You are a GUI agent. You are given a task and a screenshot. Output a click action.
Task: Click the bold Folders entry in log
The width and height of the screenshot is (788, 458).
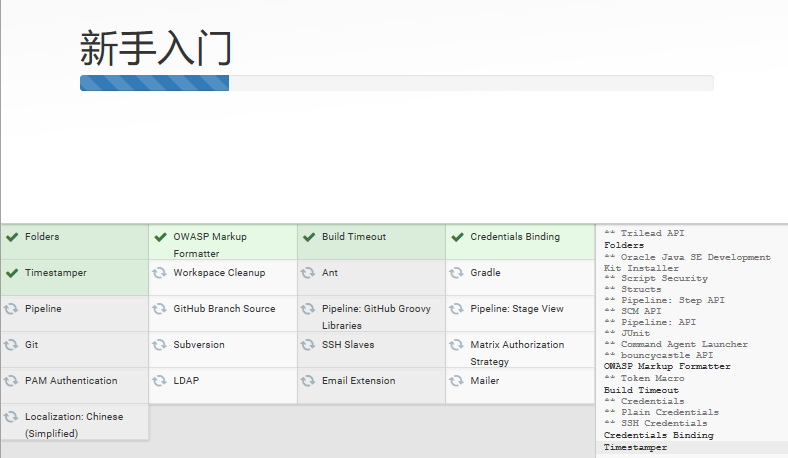624,245
